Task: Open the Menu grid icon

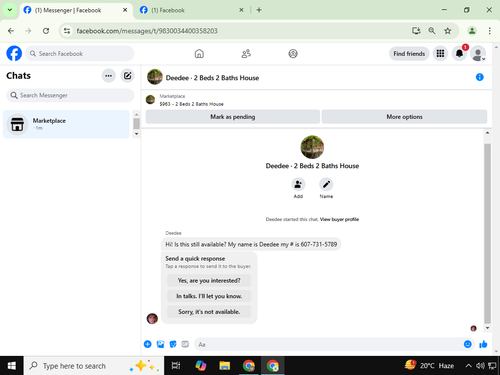Action: [x=440, y=53]
